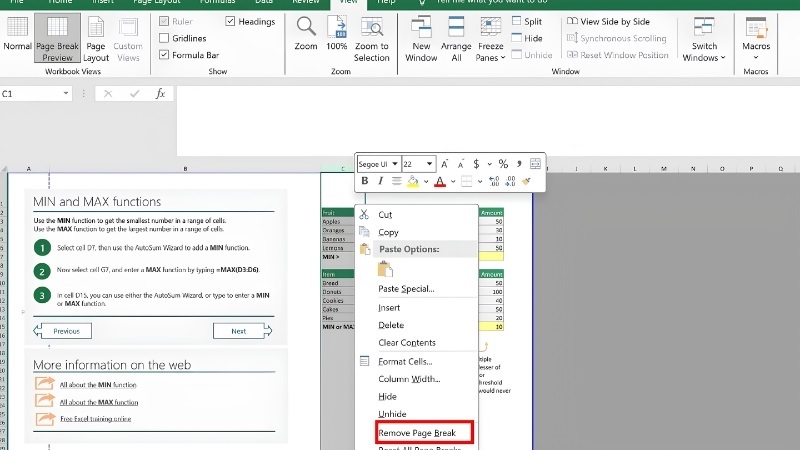The image size is (800, 450).
Task: Open a New Window
Action: pos(421,38)
